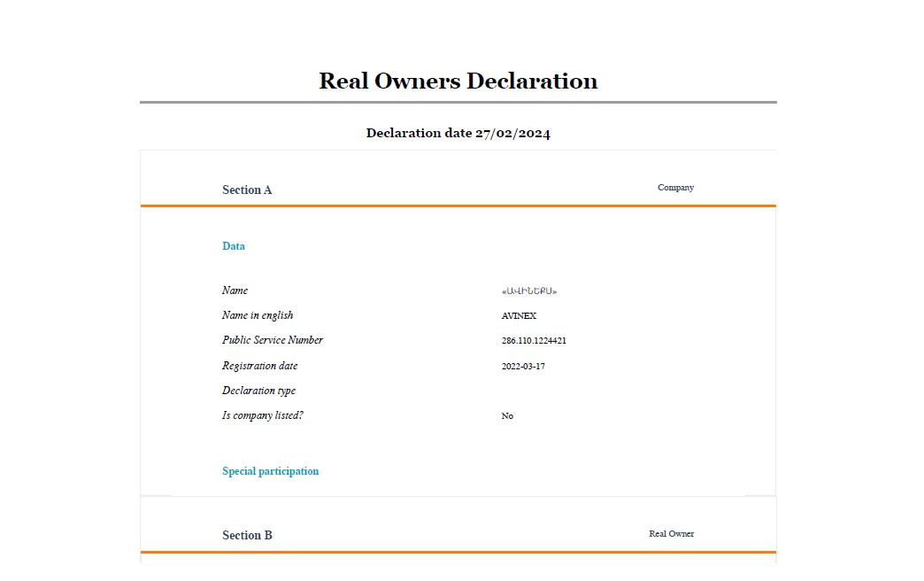Click the Name in english label
924x581 pixels.
pyautogui.click(x=258, y=315)
